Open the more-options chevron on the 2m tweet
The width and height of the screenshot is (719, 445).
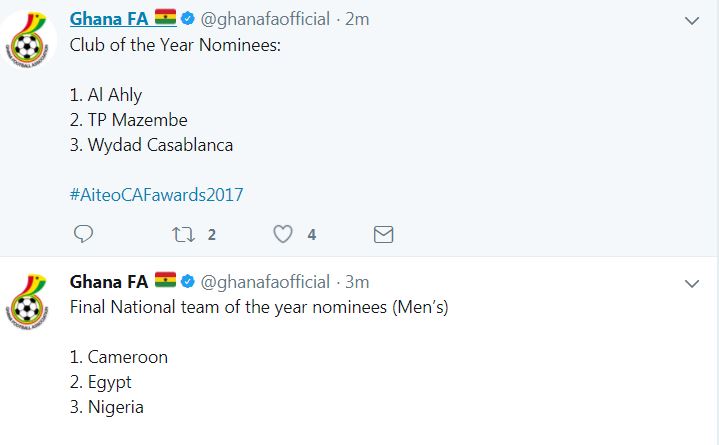click(x=691, y=21)
